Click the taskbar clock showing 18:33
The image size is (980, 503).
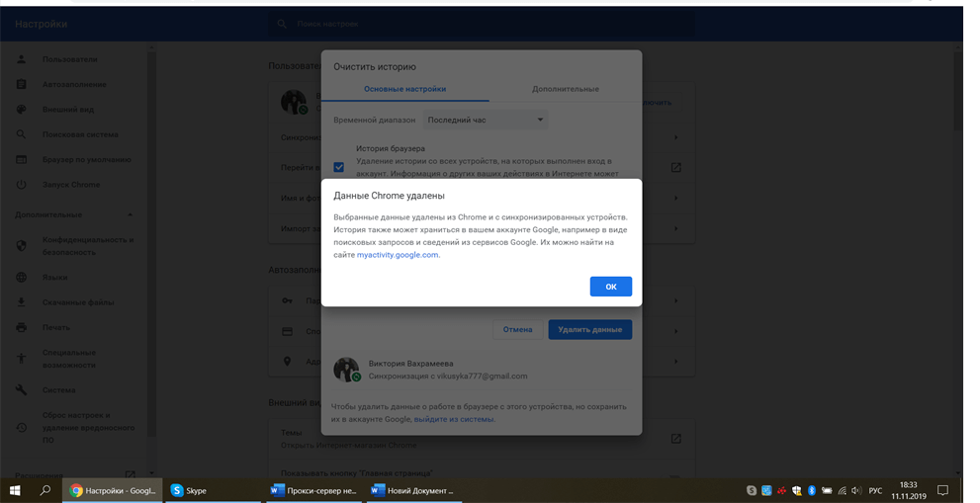pos(909,490)
